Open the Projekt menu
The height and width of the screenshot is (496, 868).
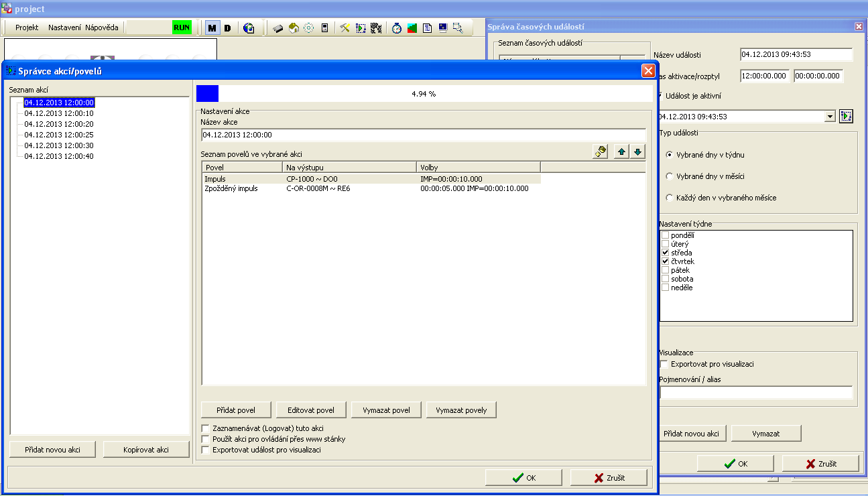pyautogui.click(x=27, y=27)
